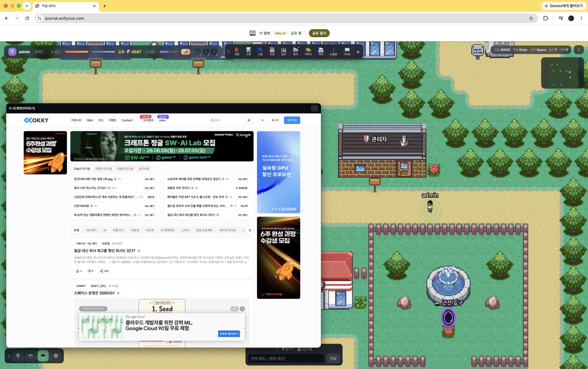This screenshot has width=588, height=369.
Task: Open the 인벤 inventory backpack icon
Action: tap(237, 51)
